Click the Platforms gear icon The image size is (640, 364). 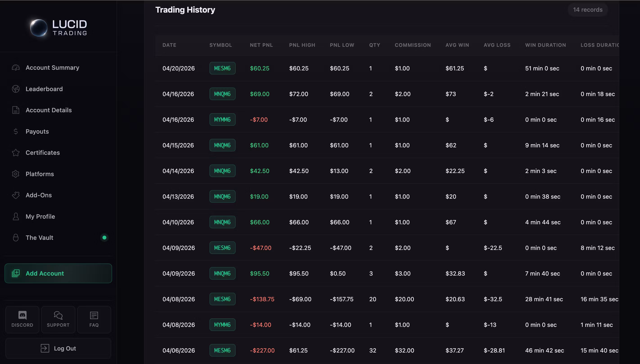click(16, 174)
